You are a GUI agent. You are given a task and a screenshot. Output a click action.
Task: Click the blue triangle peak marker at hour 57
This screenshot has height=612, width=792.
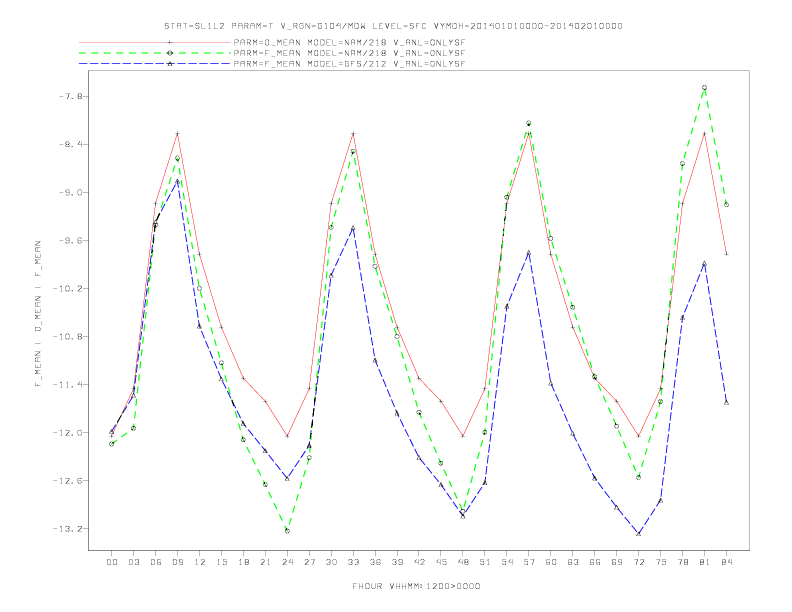[x=529, y=252]
